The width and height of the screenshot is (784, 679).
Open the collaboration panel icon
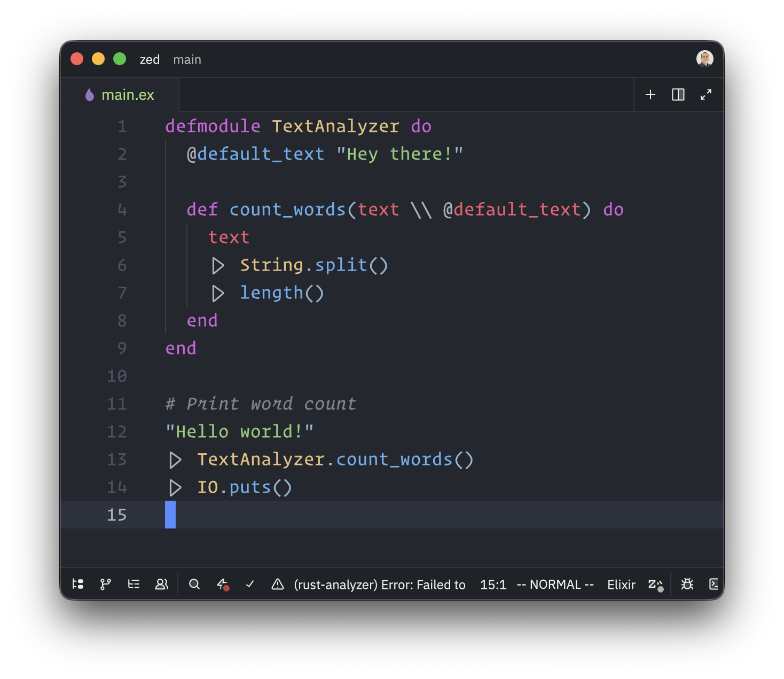161,584
